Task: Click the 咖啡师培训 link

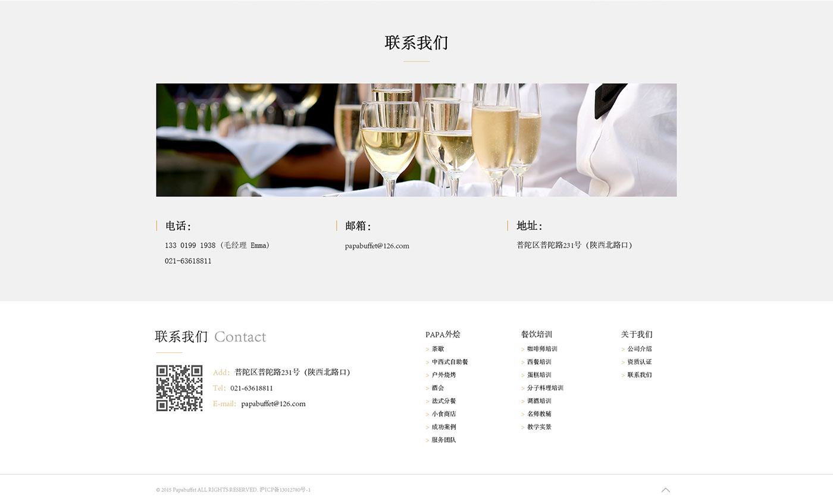Action: coord(541,349)
